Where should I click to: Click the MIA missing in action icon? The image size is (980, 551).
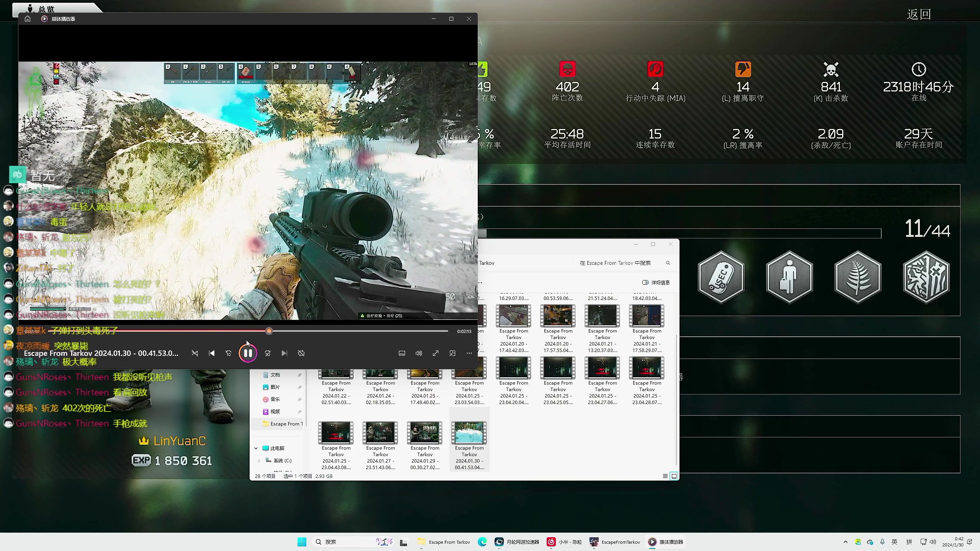pyautogui.click(x=655, y=69)
